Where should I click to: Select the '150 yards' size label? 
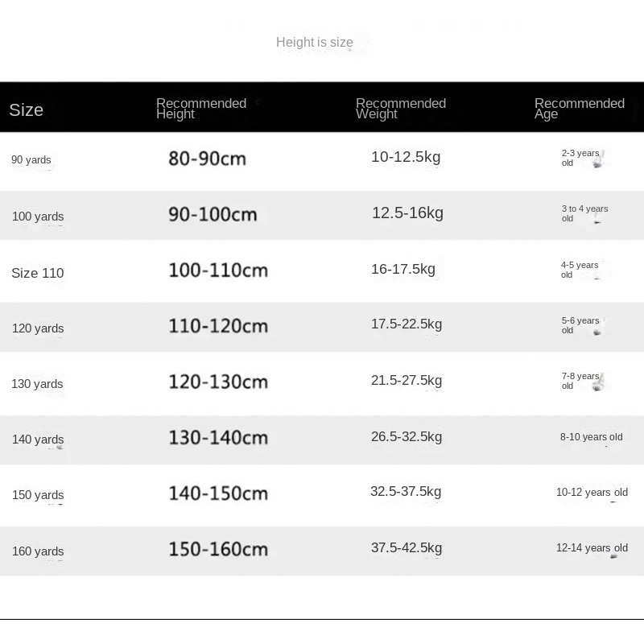38,495
